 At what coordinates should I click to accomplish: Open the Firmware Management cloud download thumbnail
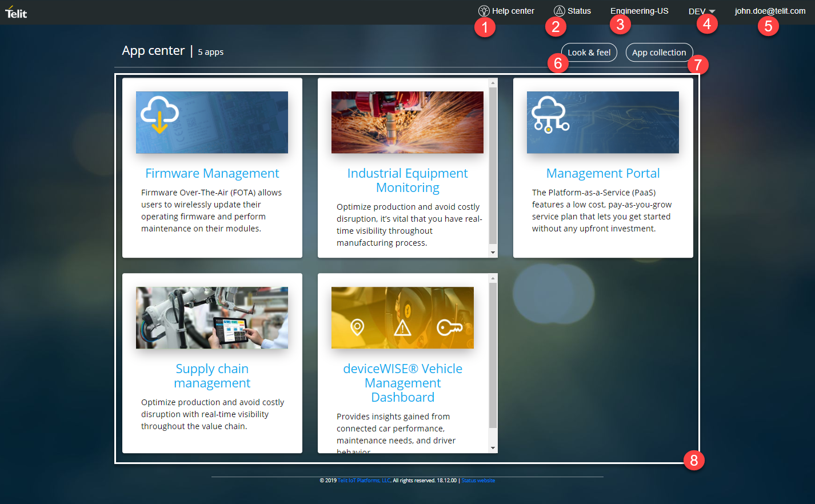pyautogui.click(x=212, y=122)
